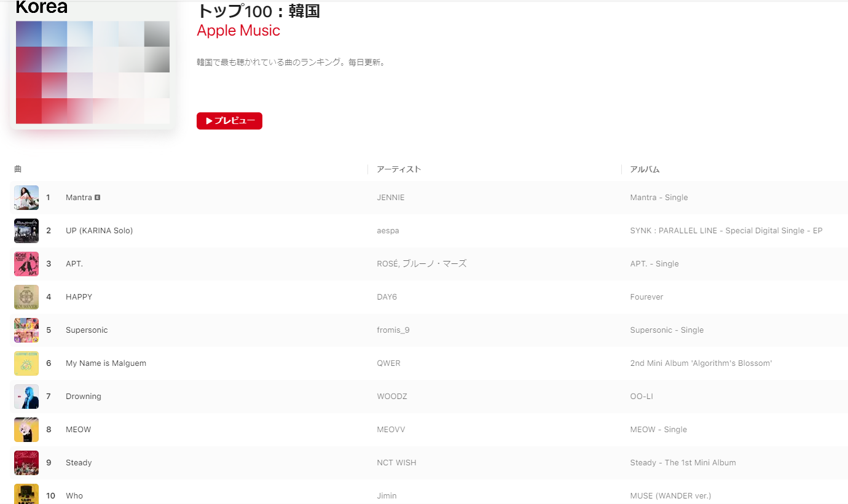Click the Supersonic album art thumbnail
The image size is (848, 504).
click(x=26, y=330)
